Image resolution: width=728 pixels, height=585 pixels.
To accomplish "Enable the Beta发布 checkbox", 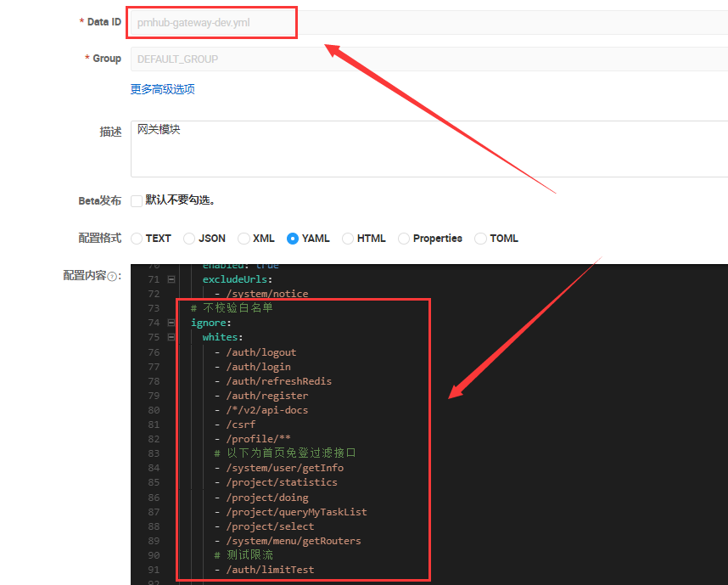I will (137, 200).
